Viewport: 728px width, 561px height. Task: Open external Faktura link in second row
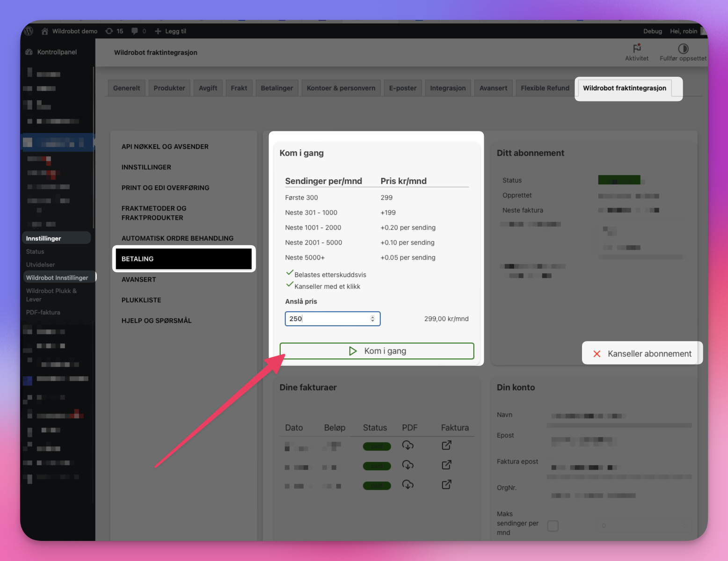[447, 465]
